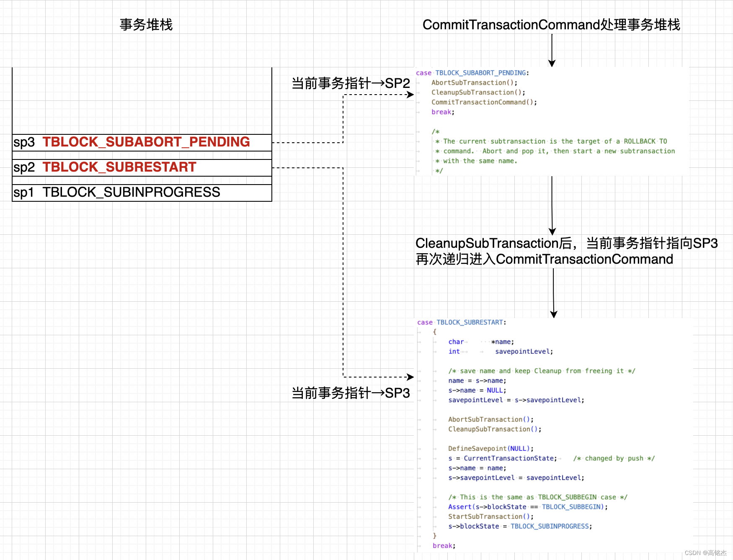Click comment 'command. Abort and pop it'
Screen dimensions: 733x560
click(555, 151)
